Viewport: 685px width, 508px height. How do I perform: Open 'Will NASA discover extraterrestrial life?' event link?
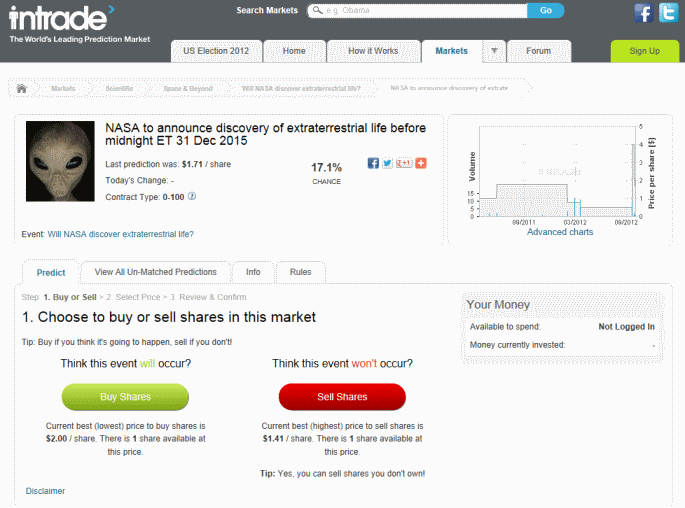[121, 234]
